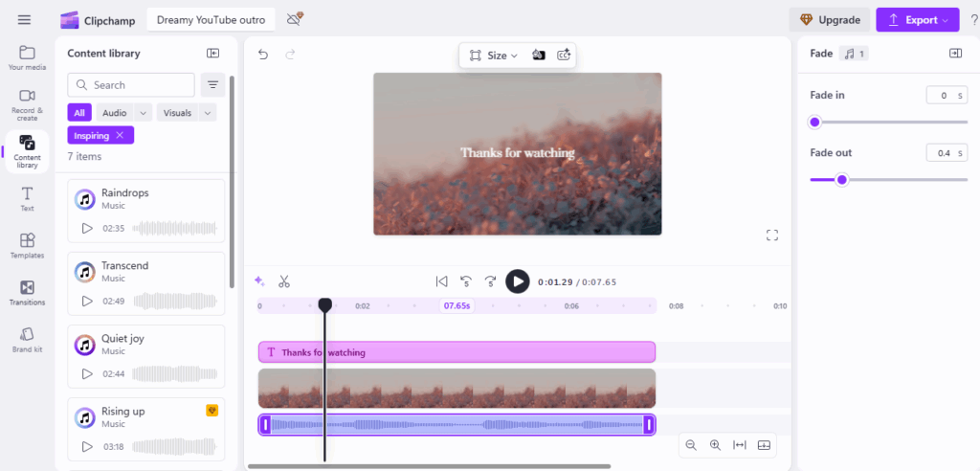The image size is (980, 471).
Task: Preview play the Raindrops track
Action: 87,228
